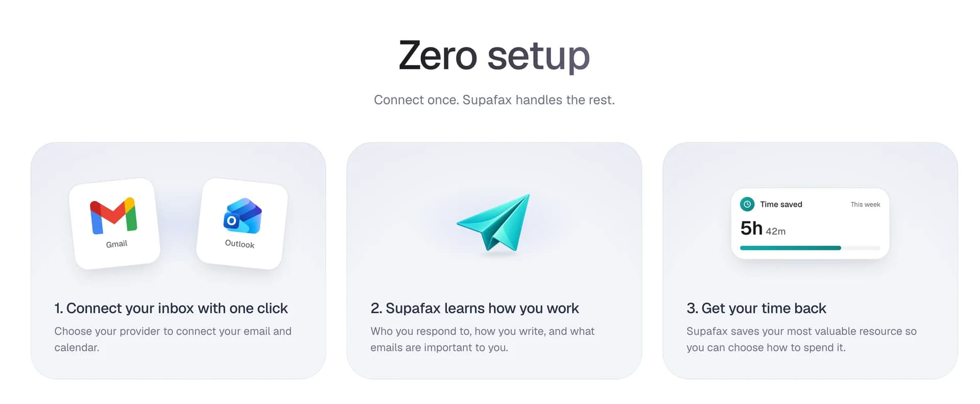980x404 pixels.
Task: Click the Gmail envelope icon
Action: (113, 215)
